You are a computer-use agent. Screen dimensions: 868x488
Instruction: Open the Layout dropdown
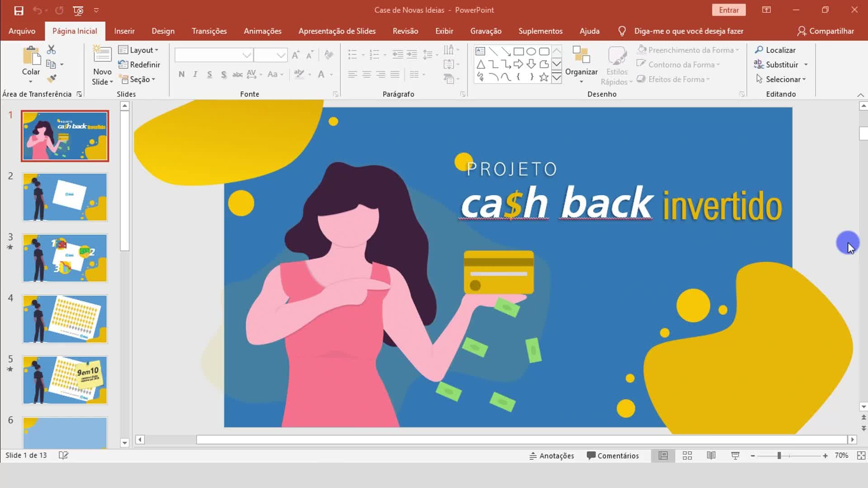pos(138,50)
